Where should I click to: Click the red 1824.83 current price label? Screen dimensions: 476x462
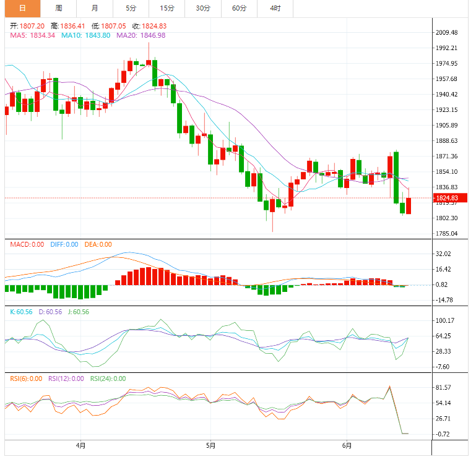point(450,198)
